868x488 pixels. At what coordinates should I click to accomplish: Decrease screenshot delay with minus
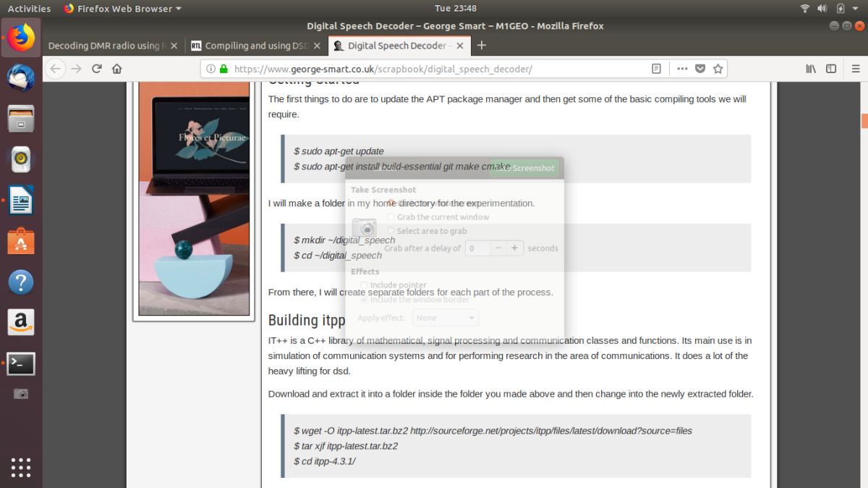[x=498, y=248]
